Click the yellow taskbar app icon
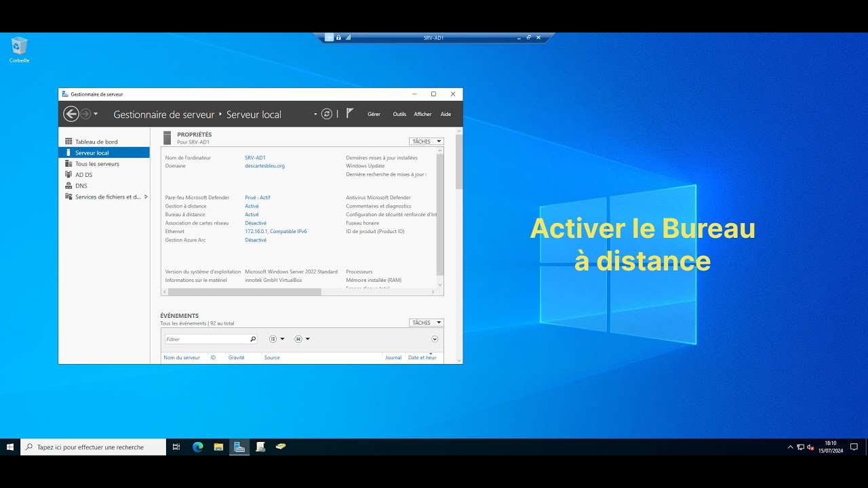Viewport: 868px width, 488px height. (x=281, y=447)
